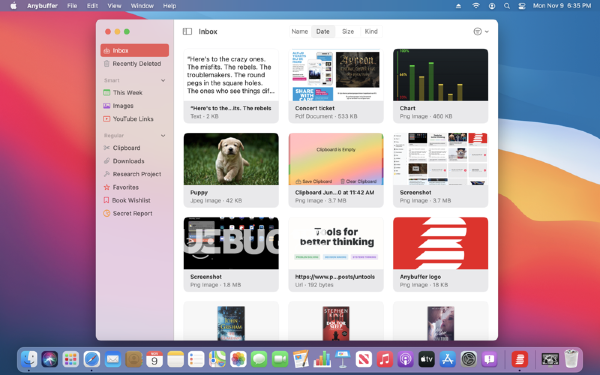600x375 pixels.
Task: Select the crazy ones text note card
Action: (x=231, y=86)
